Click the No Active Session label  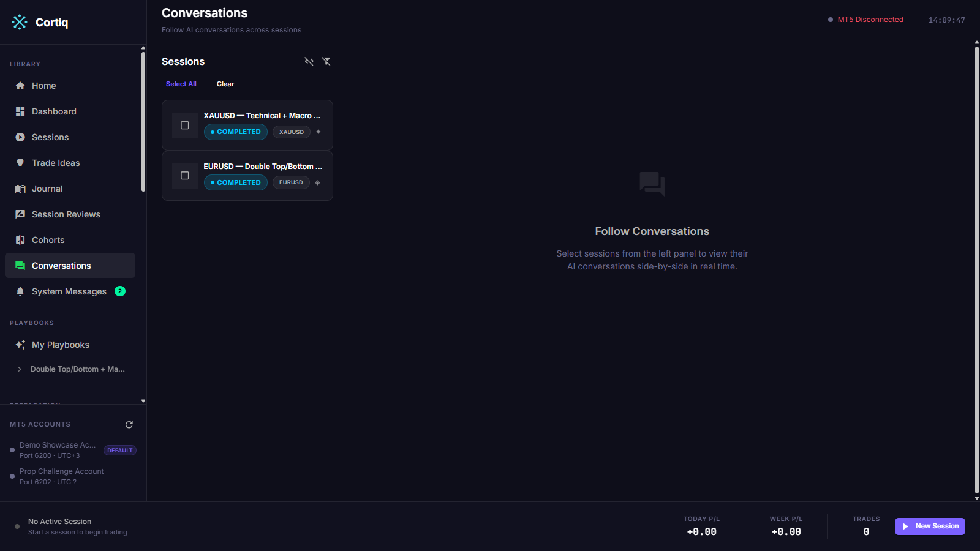(59, 522)
